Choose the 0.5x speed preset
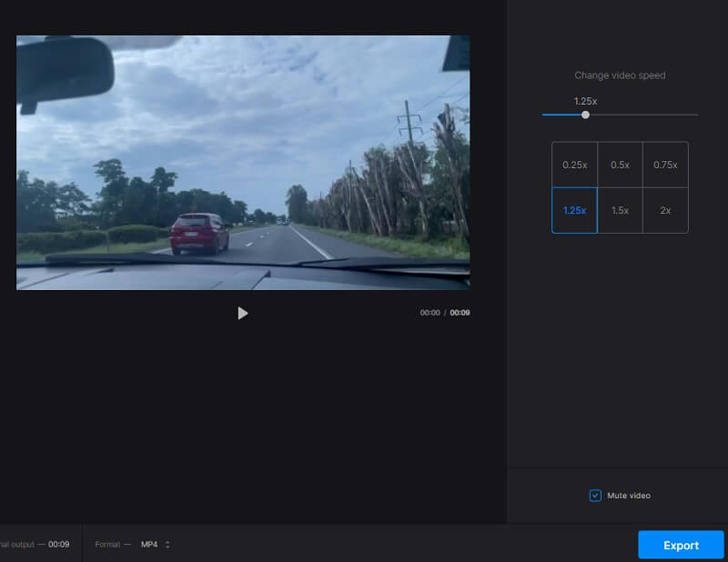The width and height of the screenshot is (728, 562). point(620,165)
